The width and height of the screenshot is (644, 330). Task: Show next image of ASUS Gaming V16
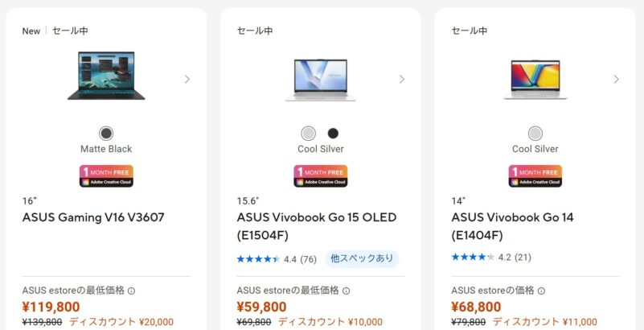pyautogui.click(x=187, y=79)
